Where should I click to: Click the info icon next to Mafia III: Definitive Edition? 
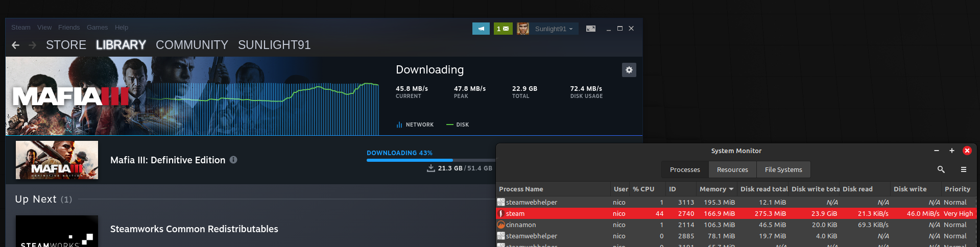(x=233, y=160)
